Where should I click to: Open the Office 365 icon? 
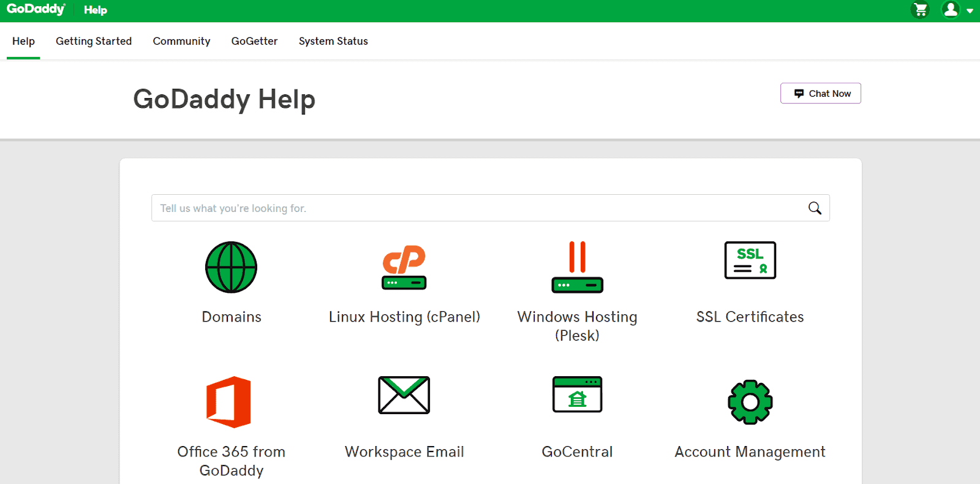pos(228,402)
